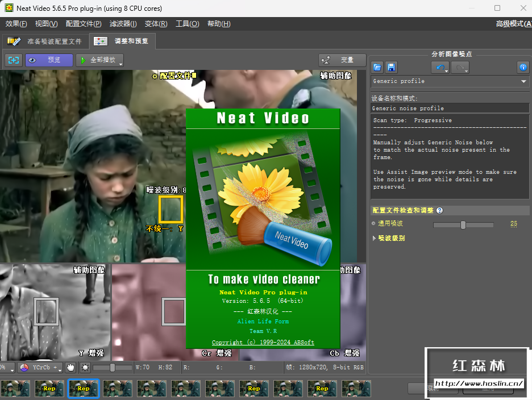Toggle the 预览 eye preview button
The image size is (532, 400).
pyautogui.click(x=49, y=60)
